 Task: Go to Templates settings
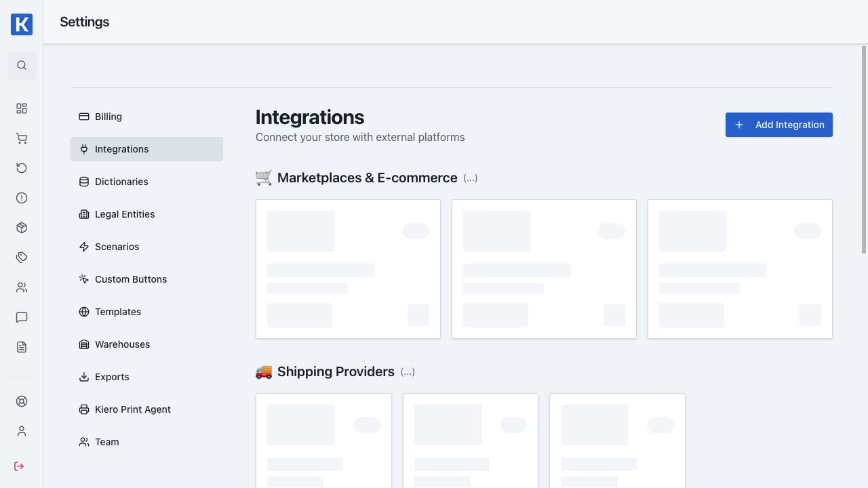coord(146,312)
